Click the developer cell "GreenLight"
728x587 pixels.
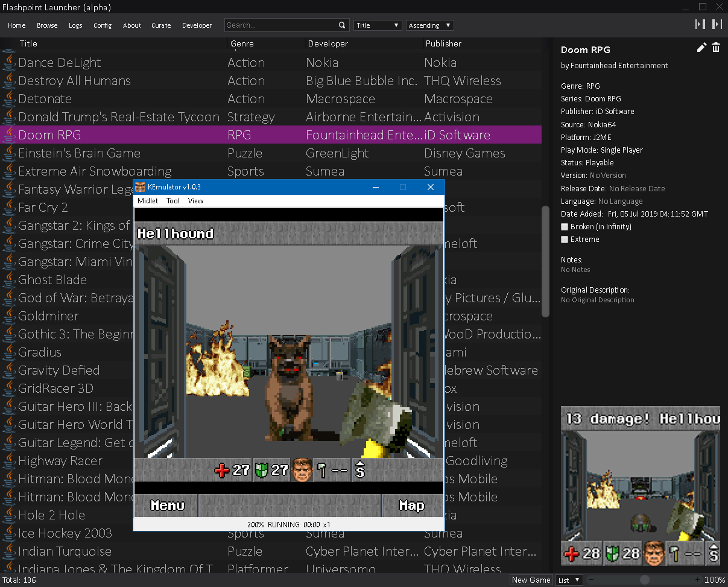pos(337,153)
